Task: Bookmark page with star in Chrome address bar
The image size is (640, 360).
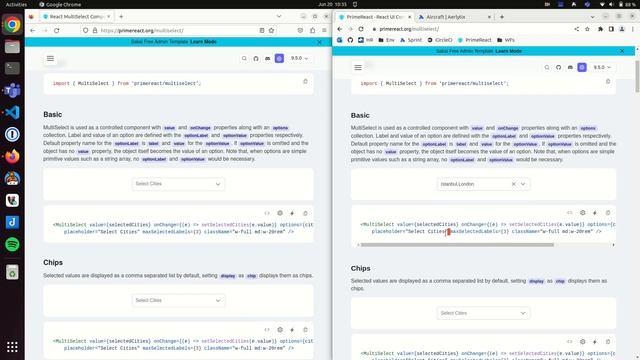Action: (x=587, y=29)
